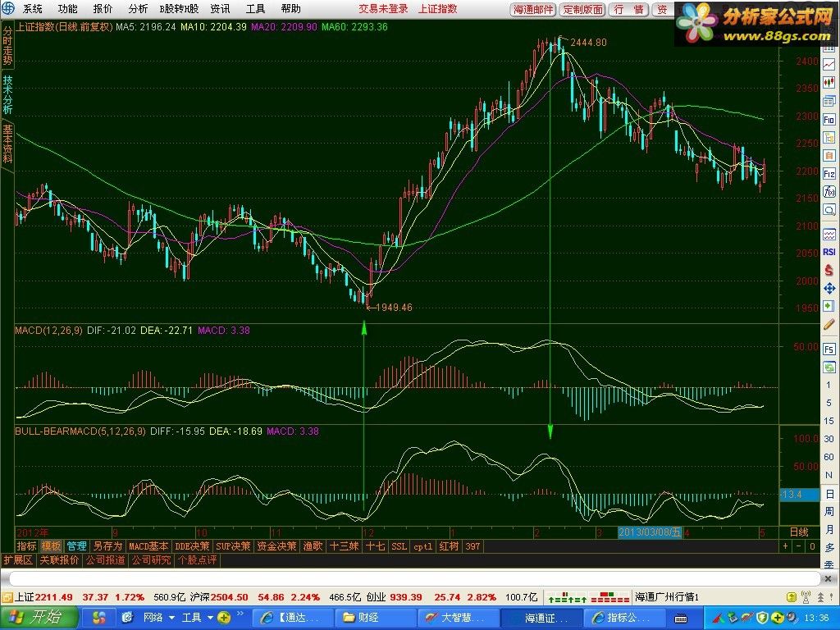
Task: Click the 定制版面 button
Action: (x=583, y=10)
